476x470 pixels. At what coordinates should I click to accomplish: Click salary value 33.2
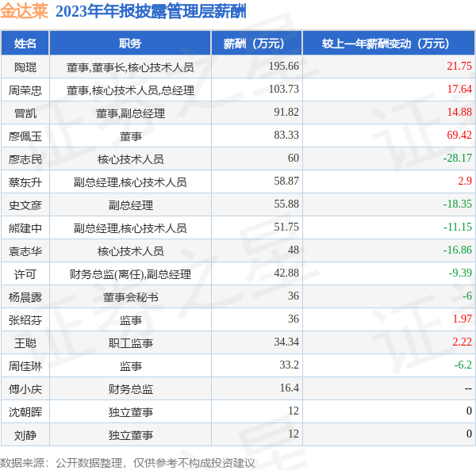point(289,365)
